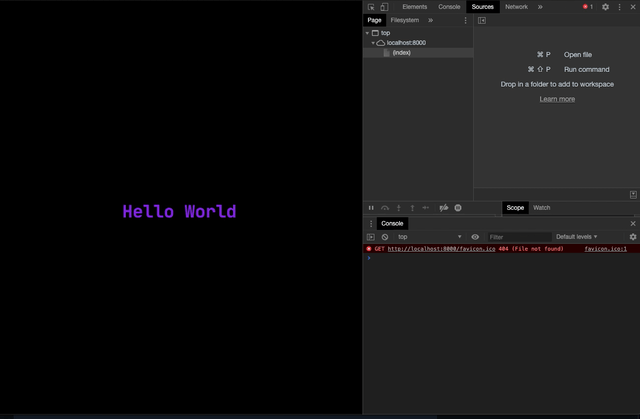Open the customize DevTools three-dot menu
Viewport: 640px width, 419px height.
coord(620,7)
